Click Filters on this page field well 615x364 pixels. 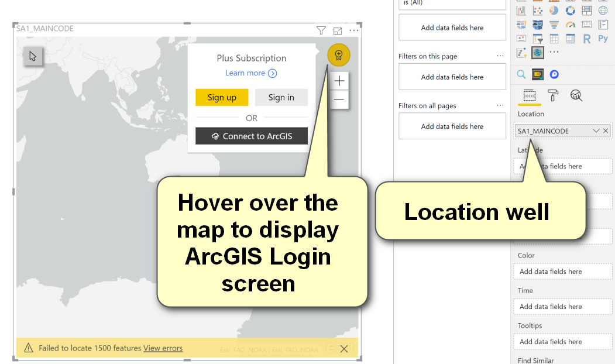click(x=452, y=77)
